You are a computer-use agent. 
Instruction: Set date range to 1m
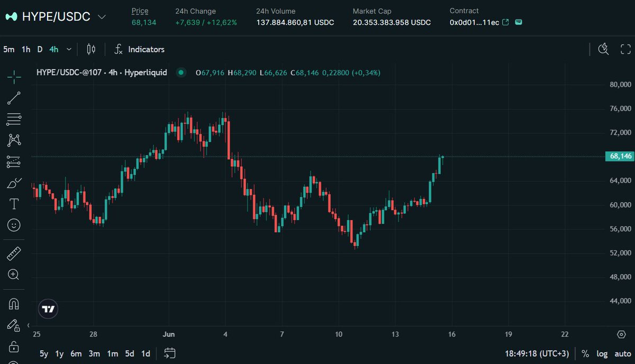tap(112, 353)
